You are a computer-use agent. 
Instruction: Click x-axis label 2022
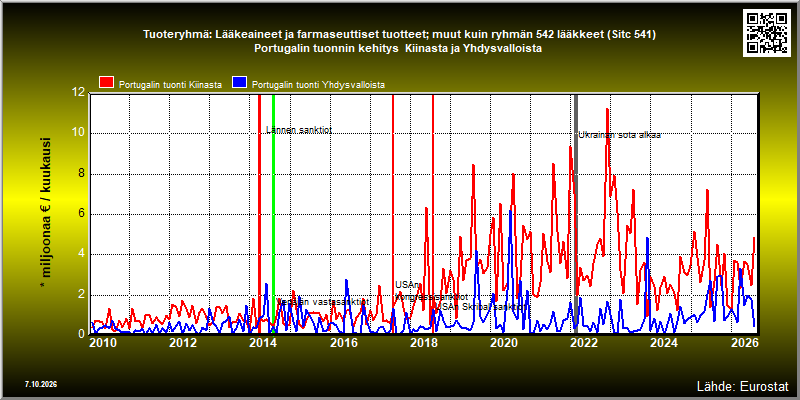(x=584, y=342)
